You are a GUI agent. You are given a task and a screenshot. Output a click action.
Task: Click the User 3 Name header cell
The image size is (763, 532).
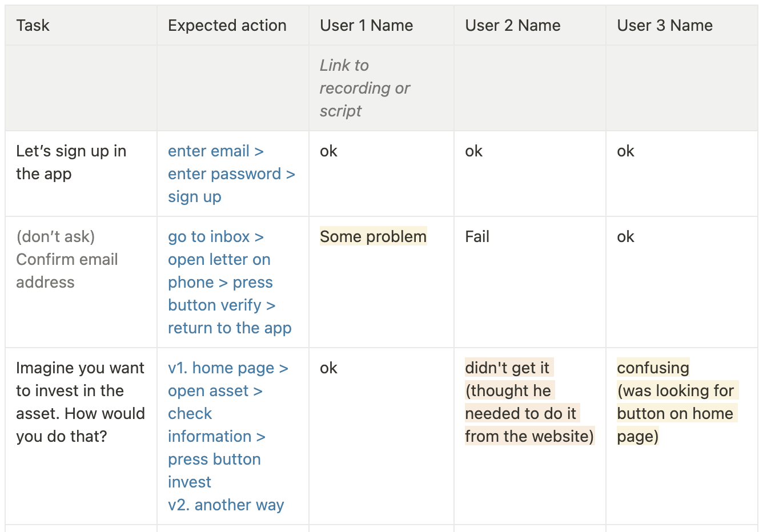664,26
